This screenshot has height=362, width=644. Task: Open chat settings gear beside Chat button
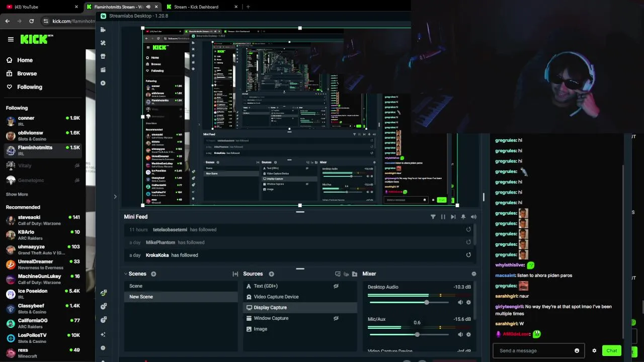tap(594, 351)
